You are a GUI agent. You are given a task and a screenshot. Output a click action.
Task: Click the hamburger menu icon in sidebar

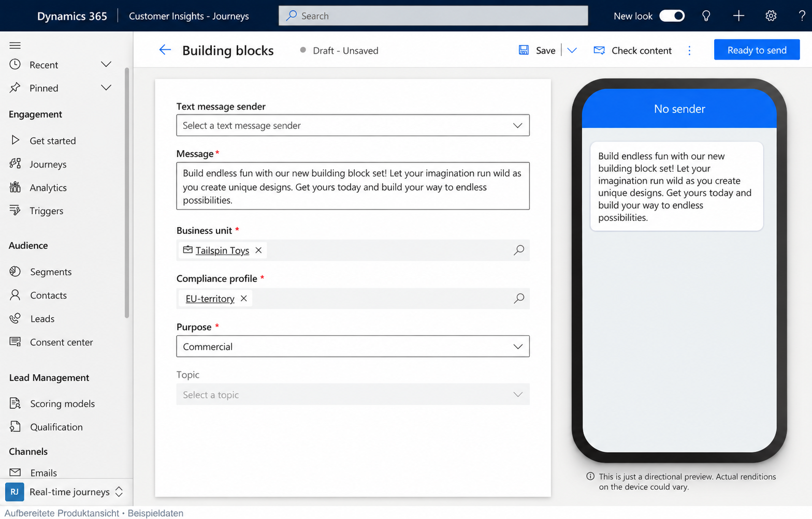[15, 46]
